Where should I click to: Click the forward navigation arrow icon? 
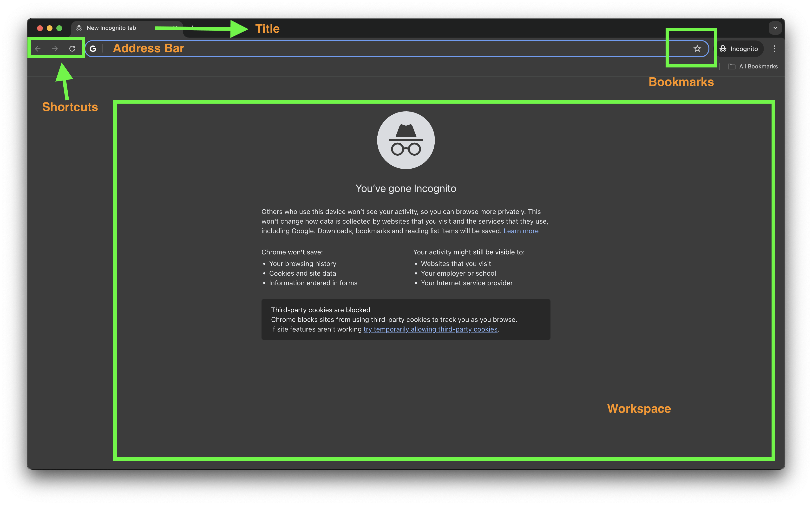tap(55, 48)
